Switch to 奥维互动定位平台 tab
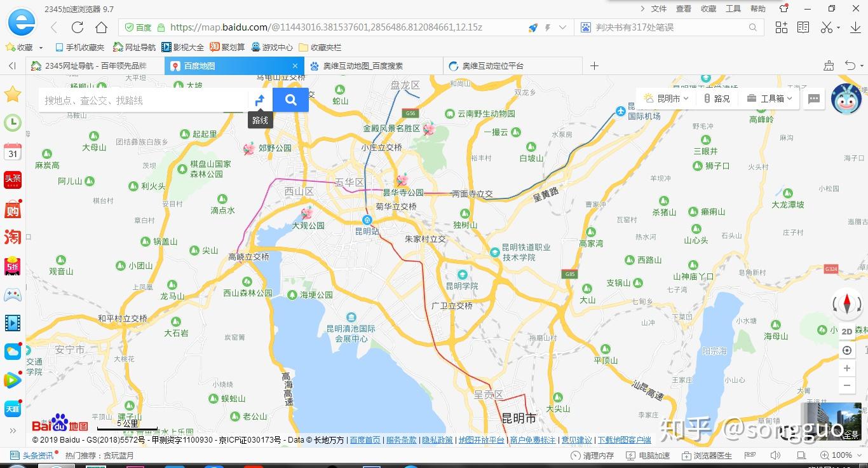 point(513,65)
